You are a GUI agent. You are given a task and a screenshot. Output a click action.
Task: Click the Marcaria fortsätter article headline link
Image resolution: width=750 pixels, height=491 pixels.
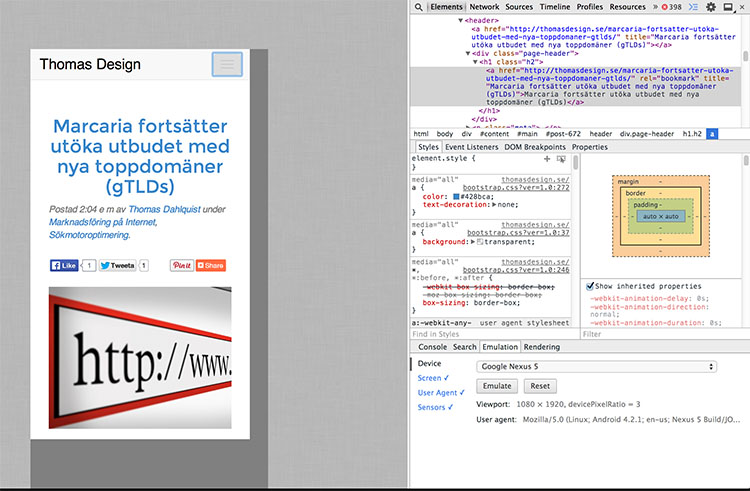[140, 156]
